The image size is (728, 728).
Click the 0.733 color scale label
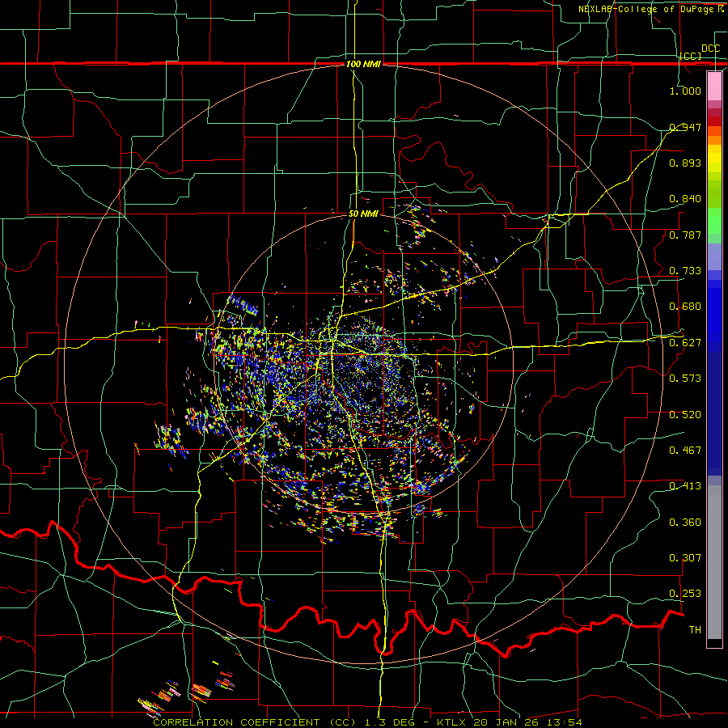[x=685, y=270]
